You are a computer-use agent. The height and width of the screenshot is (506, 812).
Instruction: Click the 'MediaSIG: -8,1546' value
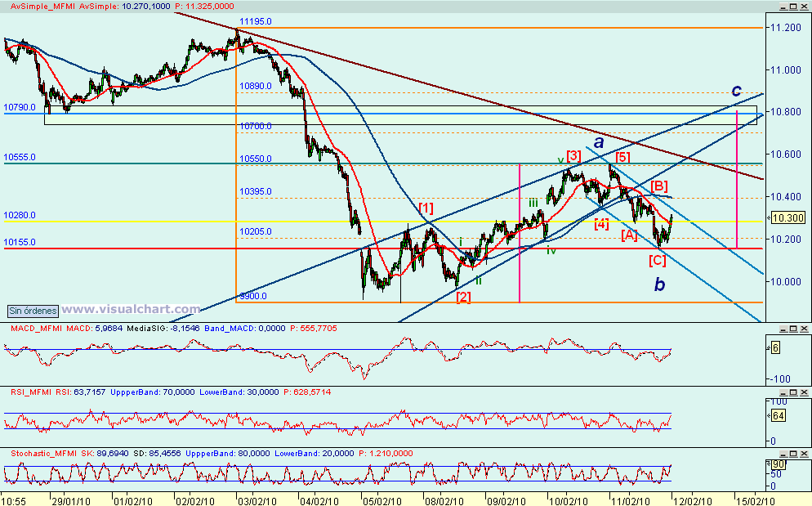[164, 329]
